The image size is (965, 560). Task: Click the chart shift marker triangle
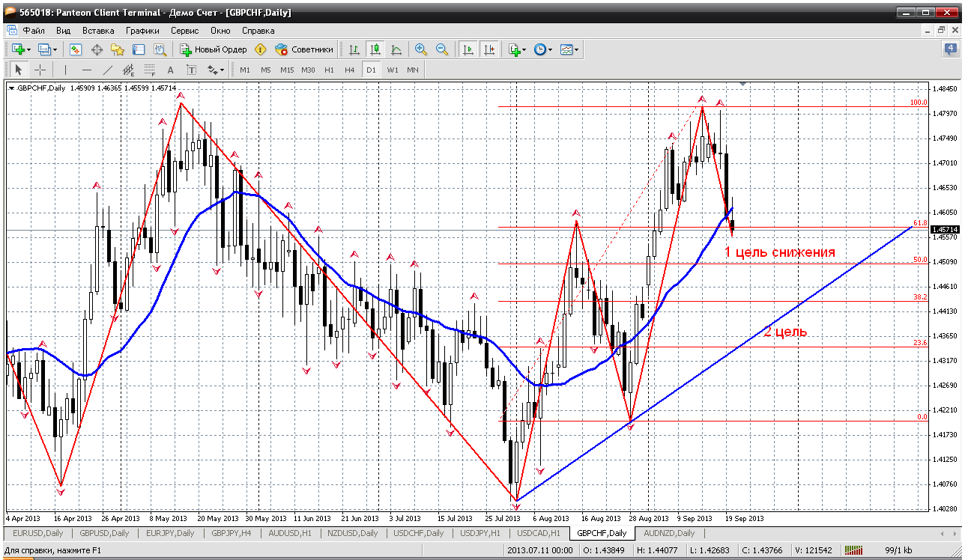coord(743,83)
